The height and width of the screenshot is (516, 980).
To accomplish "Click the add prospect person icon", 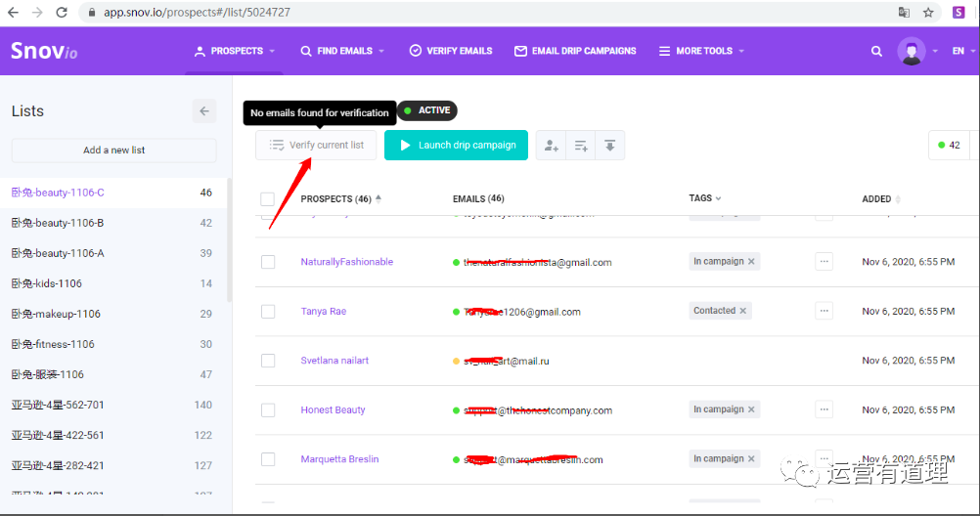I will coord(552,146).
